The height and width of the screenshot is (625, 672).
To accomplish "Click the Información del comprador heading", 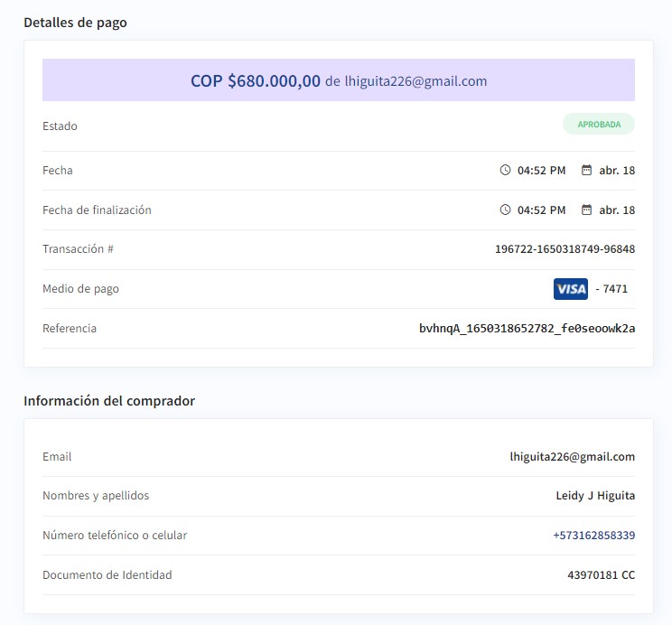I will pos(109,401).
